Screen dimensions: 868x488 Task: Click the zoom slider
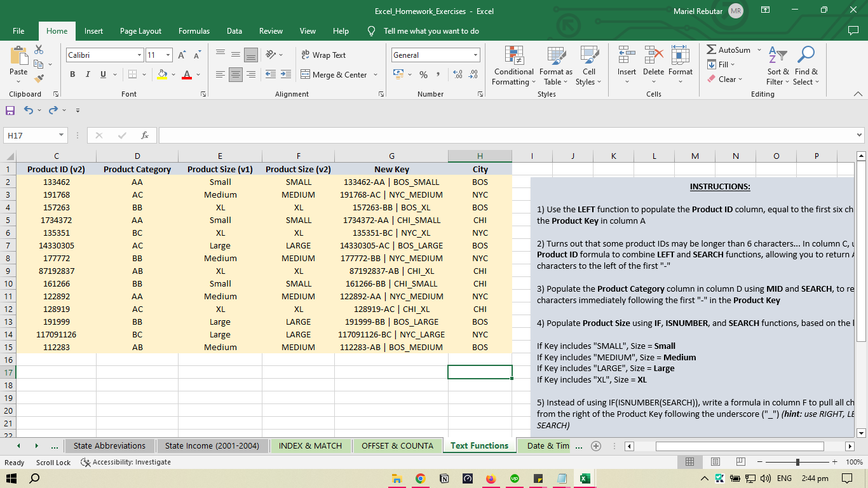(x=798, y=462)
